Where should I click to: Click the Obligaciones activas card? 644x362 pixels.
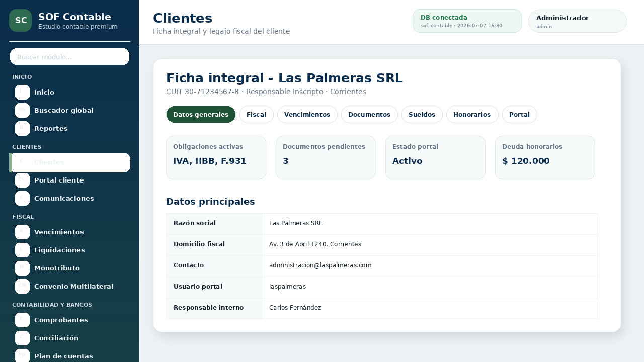(216, 157)
